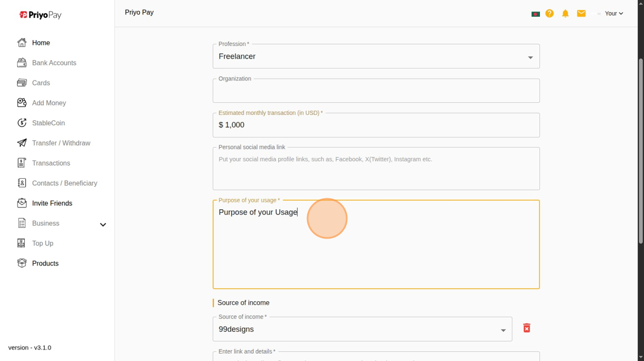Expand the Business submenu chevron

103,224
